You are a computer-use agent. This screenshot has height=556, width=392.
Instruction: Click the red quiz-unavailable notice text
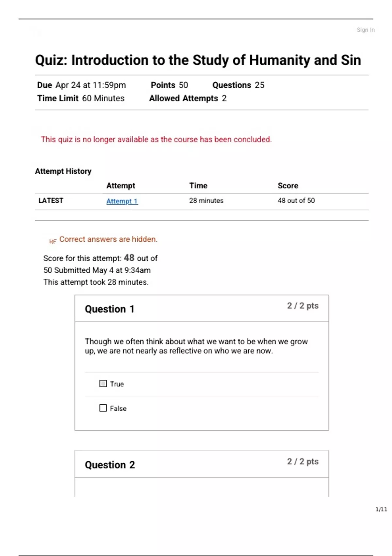156,139
